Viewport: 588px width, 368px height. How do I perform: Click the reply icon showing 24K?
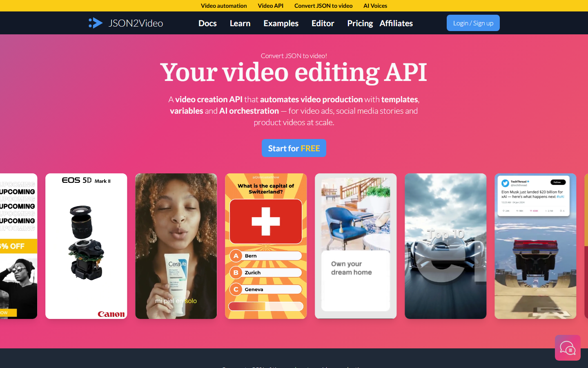pos(504,211)
